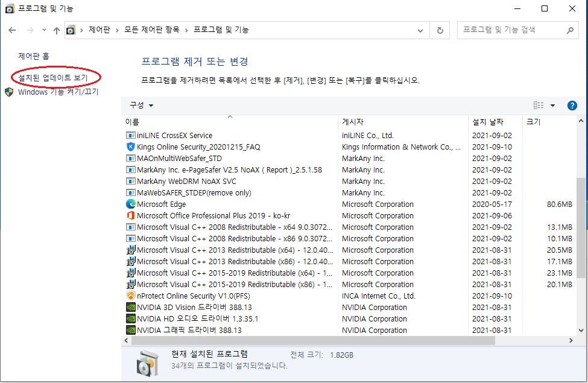Screen dimensions: 588x383
Task: Select the 프로그램 및 기능 breadcrumb
Action: tap(221, 30)
